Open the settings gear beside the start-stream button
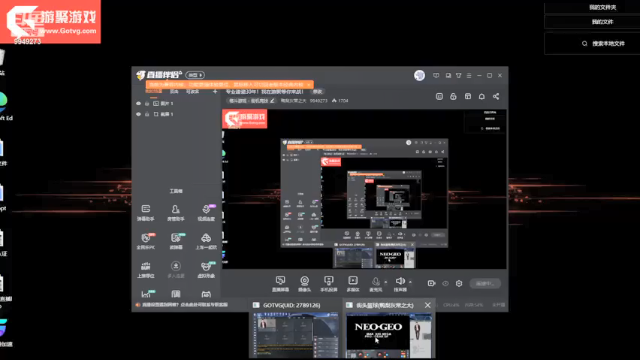Viewport: 640px width, 360px height. coord(459,283)
